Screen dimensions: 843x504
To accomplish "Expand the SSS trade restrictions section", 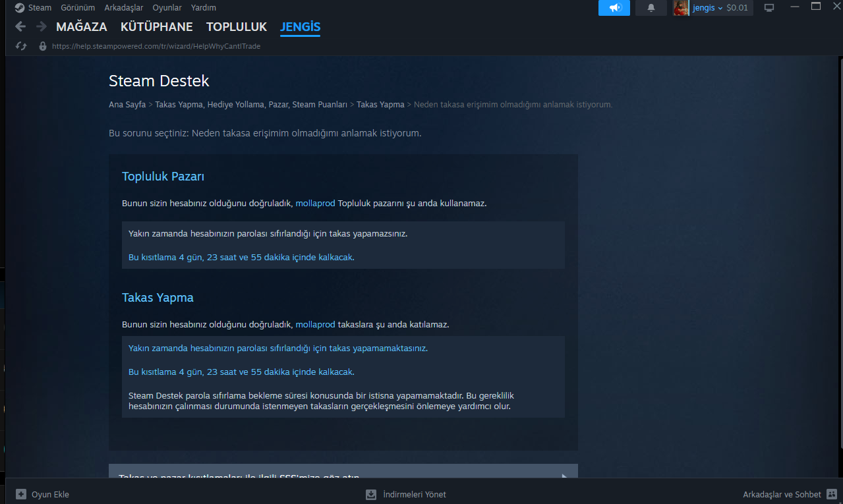I will click(343, 471).
